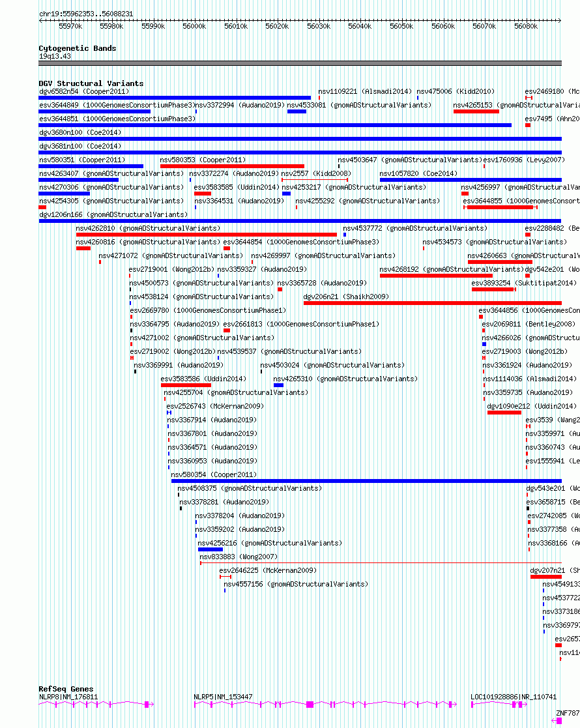Screen dimensions: 580x728
Task: Open nsv833883 (Wong2007) variant
Action: tap(239, 557)
